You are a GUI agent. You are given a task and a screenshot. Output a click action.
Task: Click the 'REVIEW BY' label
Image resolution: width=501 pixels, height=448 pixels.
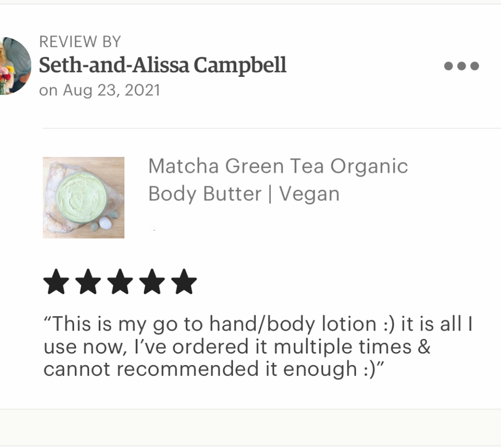click(x=80, y=42)
